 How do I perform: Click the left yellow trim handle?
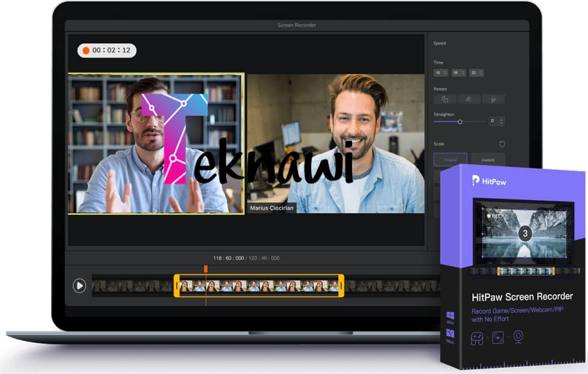point(176,285)
